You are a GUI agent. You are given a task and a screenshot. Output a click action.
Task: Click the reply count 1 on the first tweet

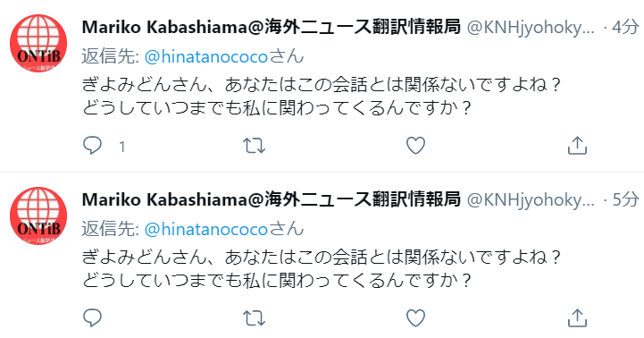(122, 147)
